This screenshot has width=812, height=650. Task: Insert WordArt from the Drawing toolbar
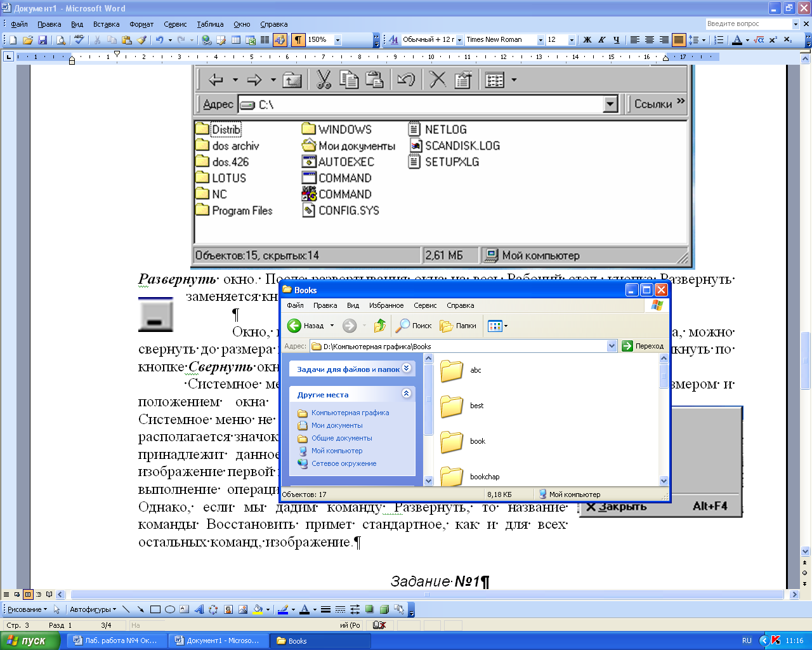199,609
